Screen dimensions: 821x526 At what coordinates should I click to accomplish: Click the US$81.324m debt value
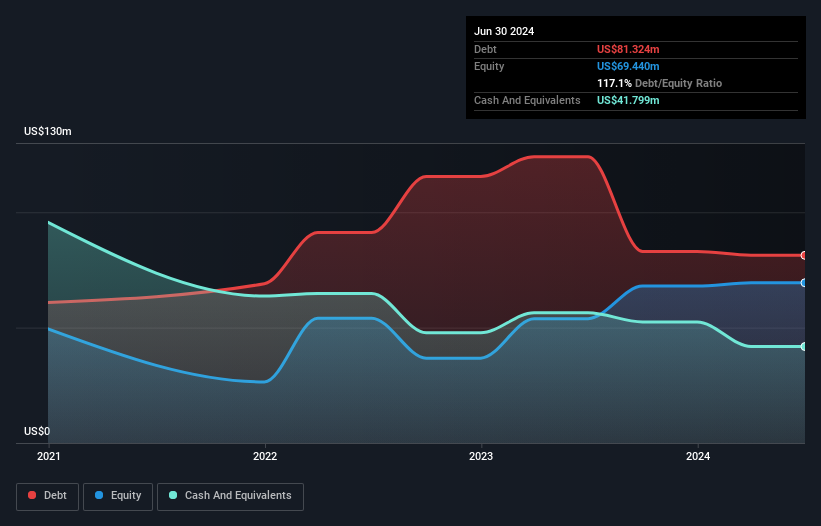tap(628, 49)
